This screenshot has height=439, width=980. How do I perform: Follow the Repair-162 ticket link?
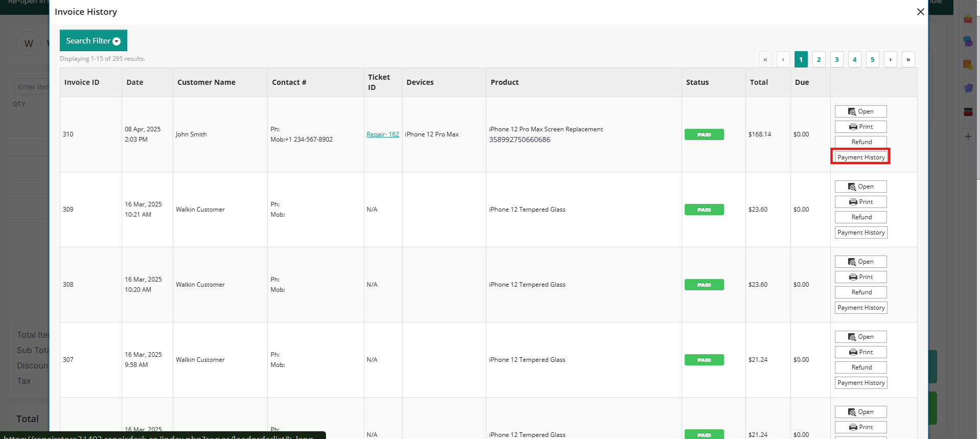point(383,134)
